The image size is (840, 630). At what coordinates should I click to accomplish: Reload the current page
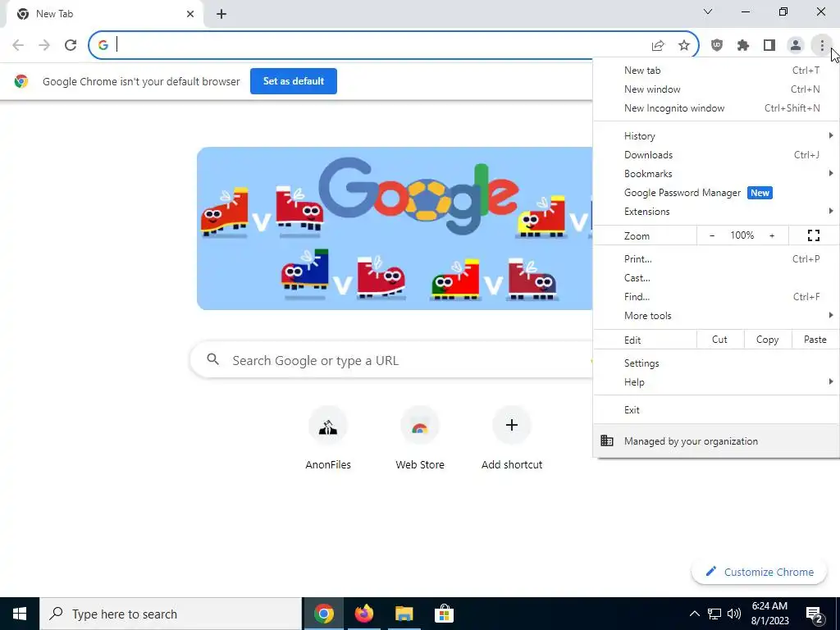[71, 45]
